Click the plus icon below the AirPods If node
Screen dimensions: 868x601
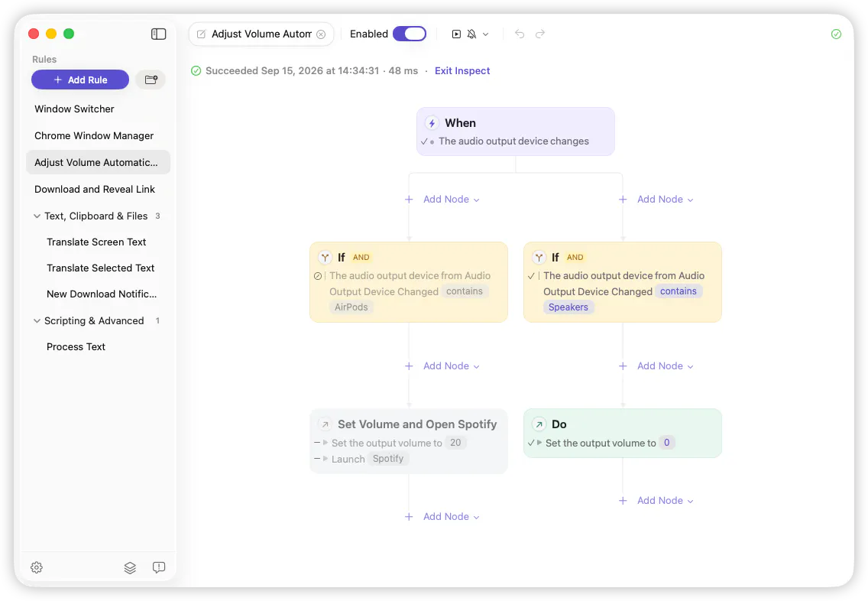(x=409, y=366)
